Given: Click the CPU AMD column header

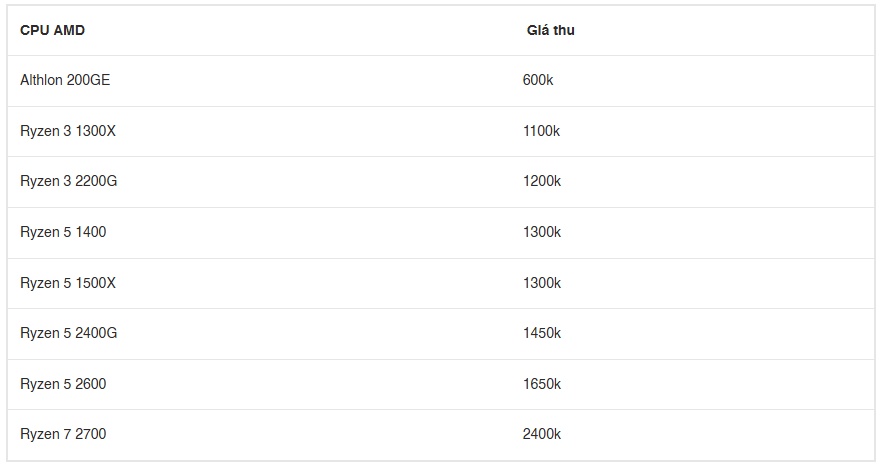Looking at the screenshot, I should coord(52,30).
